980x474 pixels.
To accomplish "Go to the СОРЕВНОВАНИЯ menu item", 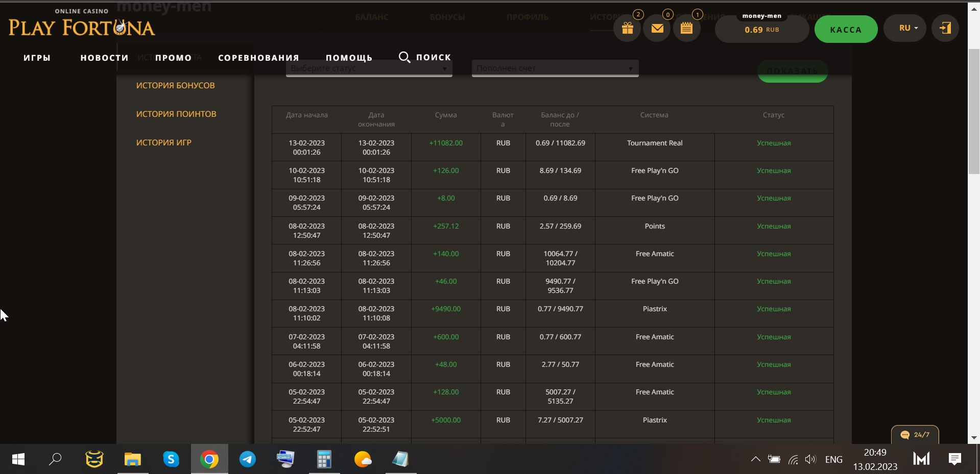I will [x=258, y=58].
